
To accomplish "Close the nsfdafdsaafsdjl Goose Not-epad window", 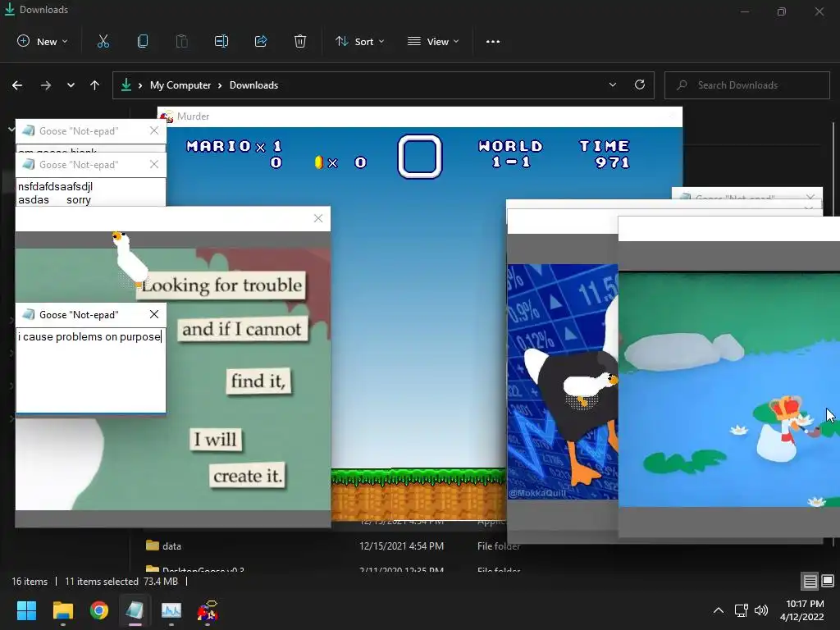I will pyautogui.click(x=154, y=164).
